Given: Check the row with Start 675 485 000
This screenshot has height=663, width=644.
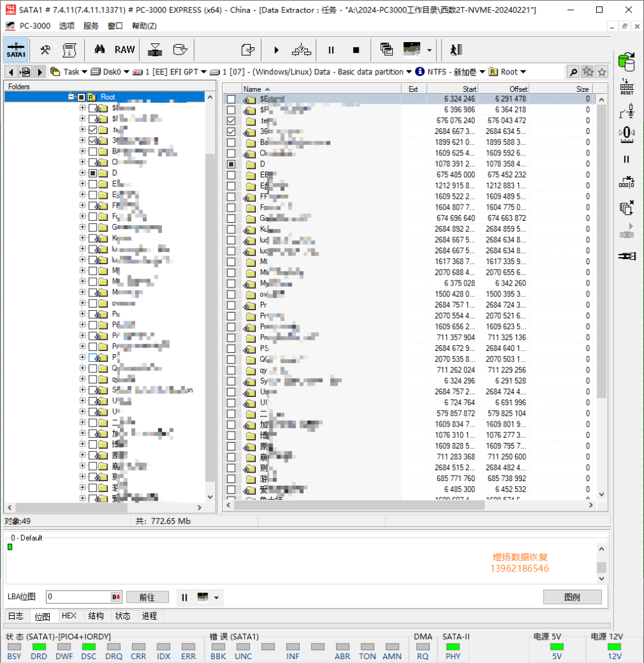Looking at the screenshot, I should (231, 175).
